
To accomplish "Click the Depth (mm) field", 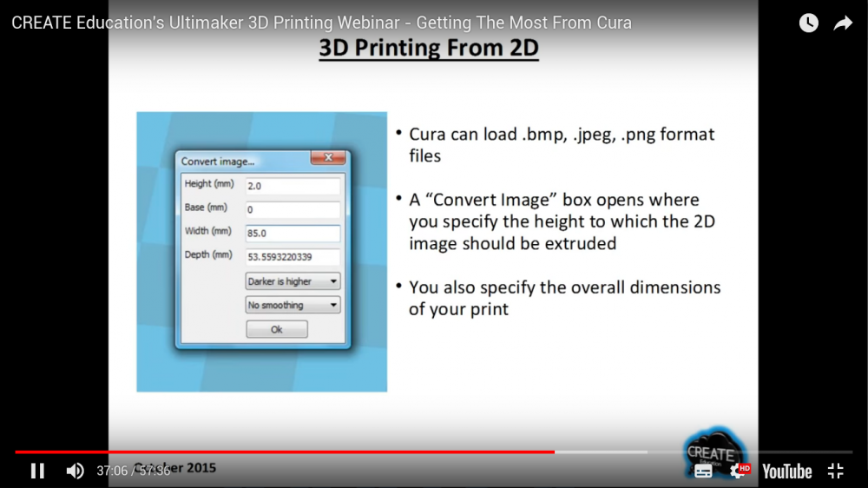I will click(293, 257).
